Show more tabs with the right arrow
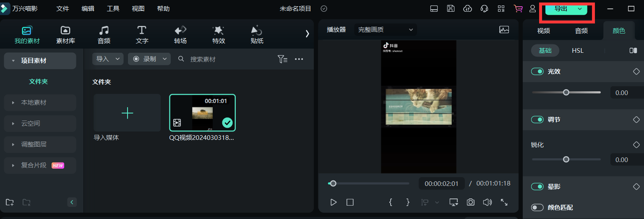The height and width of the screenshot is (219, 644). point(307,34)
